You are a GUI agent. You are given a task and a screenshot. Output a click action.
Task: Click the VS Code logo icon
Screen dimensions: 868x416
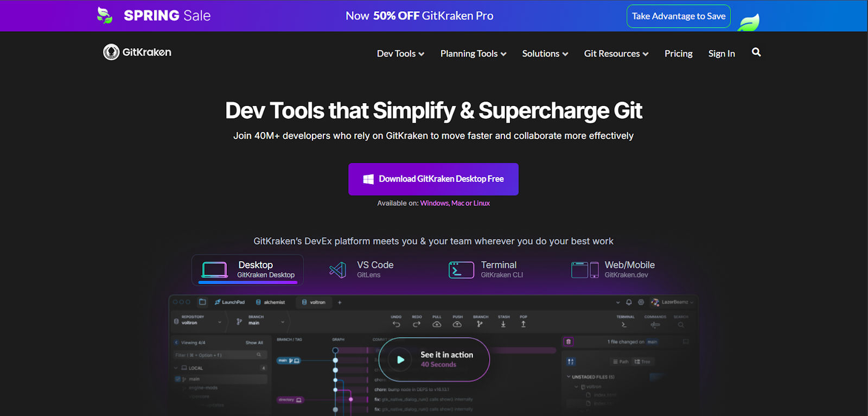coord(337,269)
